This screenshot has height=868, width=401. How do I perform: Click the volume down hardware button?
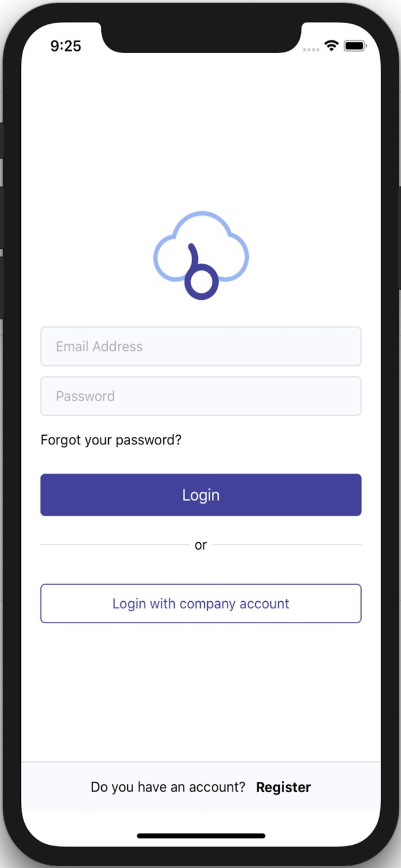pos(2,288)
